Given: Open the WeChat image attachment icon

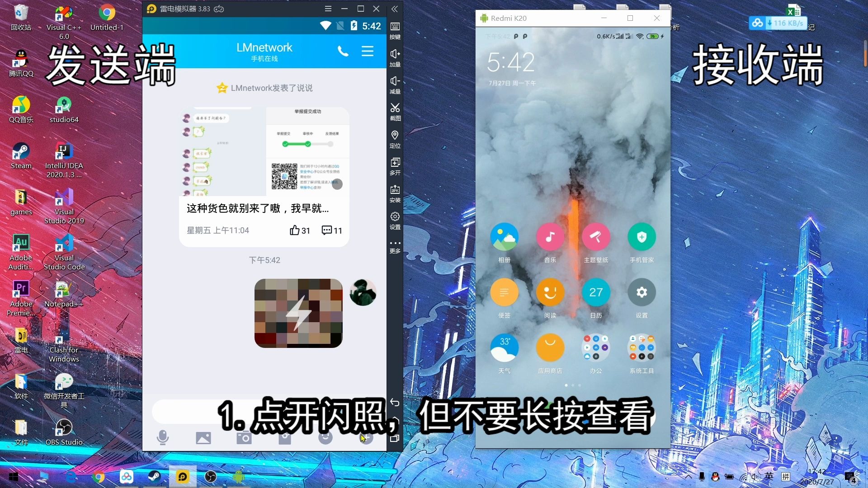Looking at the screenshot, I should click(x=203, y=437).
